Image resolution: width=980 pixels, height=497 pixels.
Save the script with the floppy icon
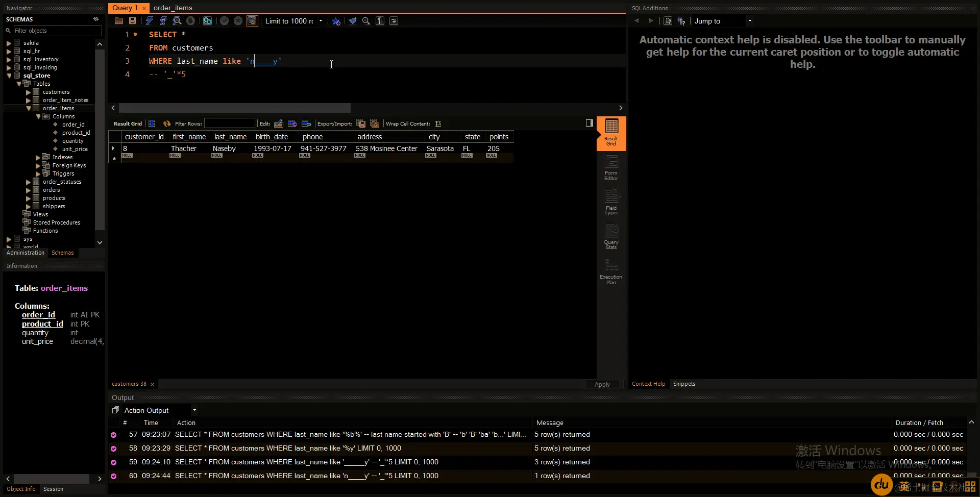[133, 21]
